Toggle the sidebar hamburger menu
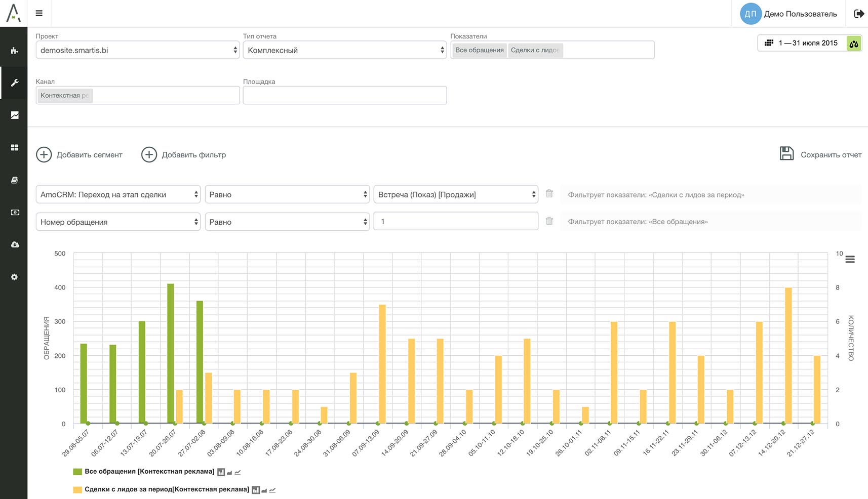 click(39, 14)
